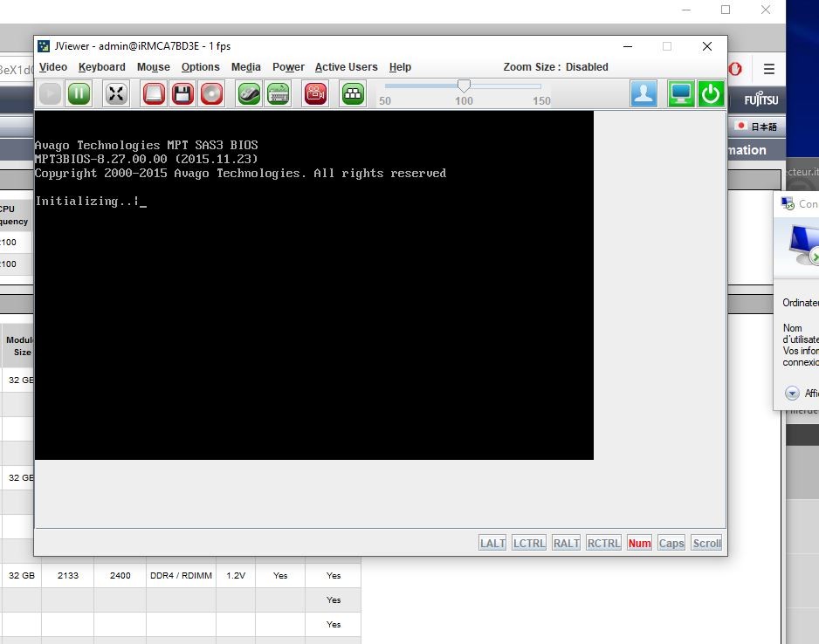The image size is (819, 644).
Task: Click inside the remote BIOS console screen
Action: (314, 305)
